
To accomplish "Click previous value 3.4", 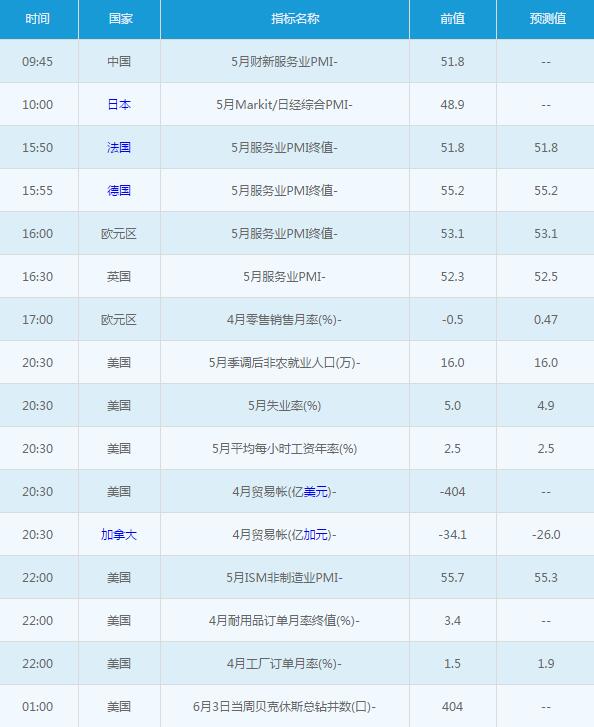I will click(x=453, y=620).
